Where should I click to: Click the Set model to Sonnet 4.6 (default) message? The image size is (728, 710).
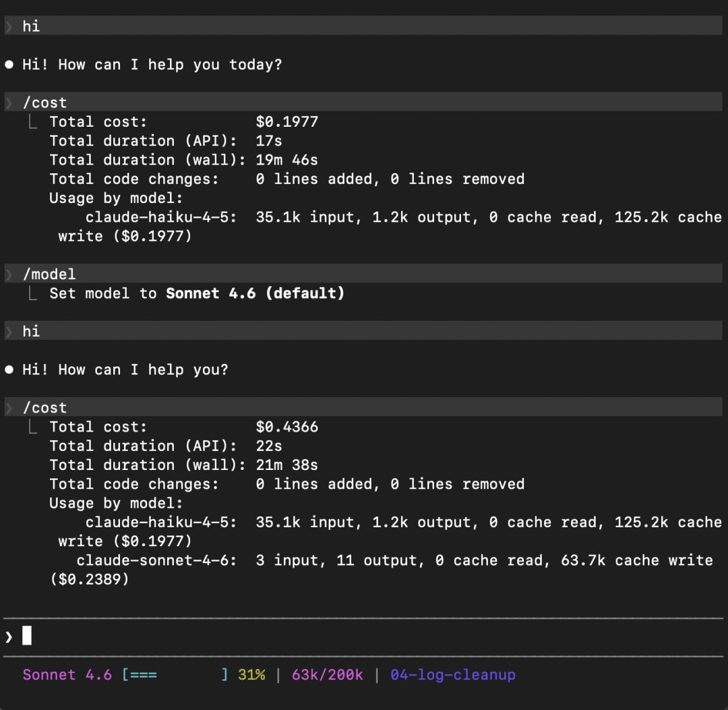coord(197,293)
